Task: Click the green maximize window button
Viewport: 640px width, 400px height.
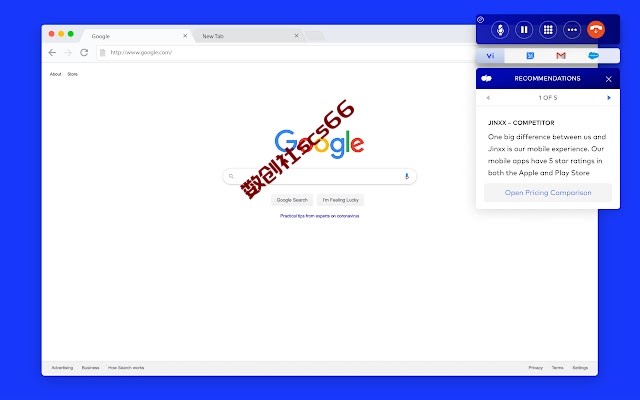Action: (x=71, y=34)
